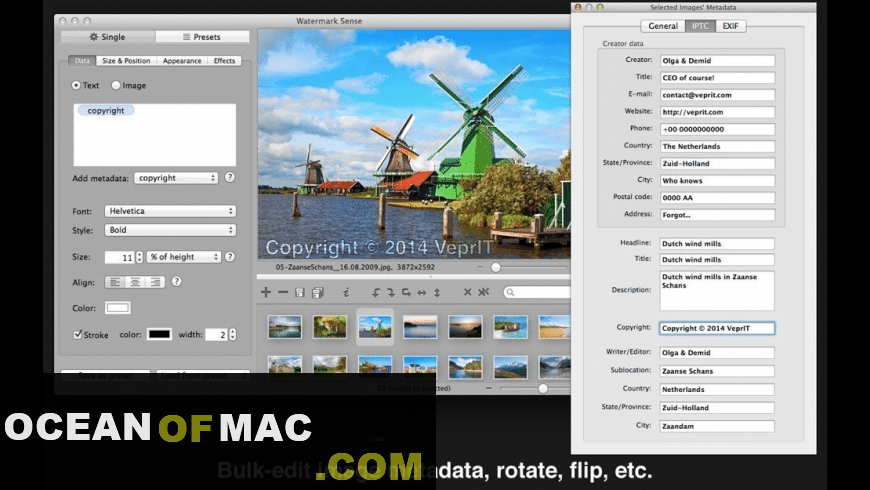Click the rotate left arrow icon
This screenshot has height=490, width=870.
coord(376,292)
